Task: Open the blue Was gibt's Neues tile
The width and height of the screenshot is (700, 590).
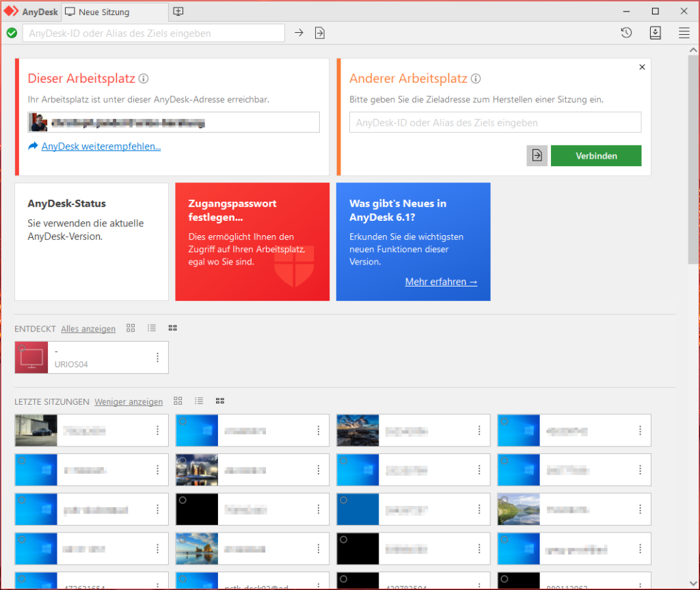Action: pos(413,241)
